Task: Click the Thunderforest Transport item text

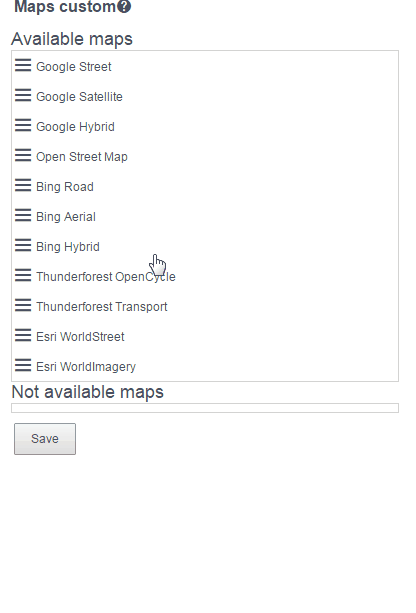Action: tap(102, 307)
